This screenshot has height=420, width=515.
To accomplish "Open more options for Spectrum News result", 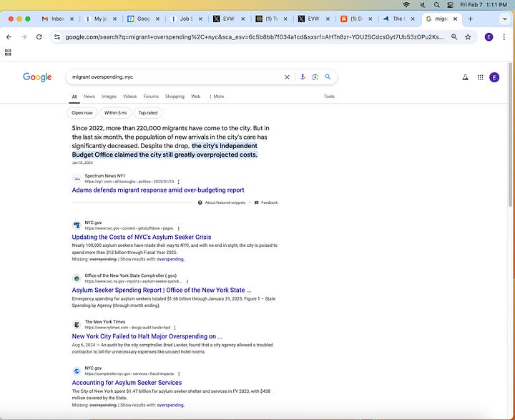I will tap(178, 182).
